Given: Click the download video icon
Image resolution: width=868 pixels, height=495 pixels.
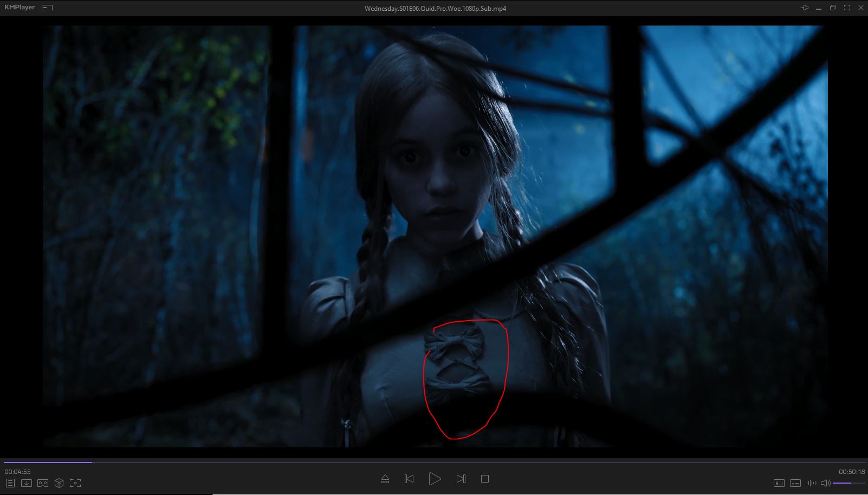Looking at the screenshot, I should [26, 483].
